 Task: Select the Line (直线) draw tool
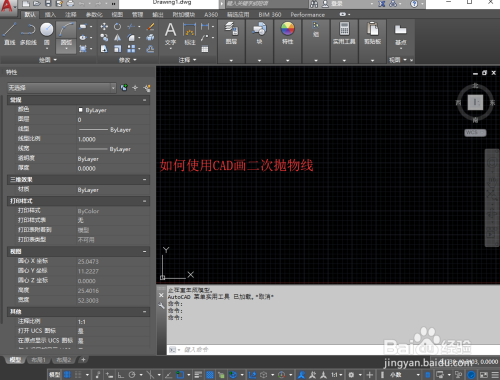[10, 33]
